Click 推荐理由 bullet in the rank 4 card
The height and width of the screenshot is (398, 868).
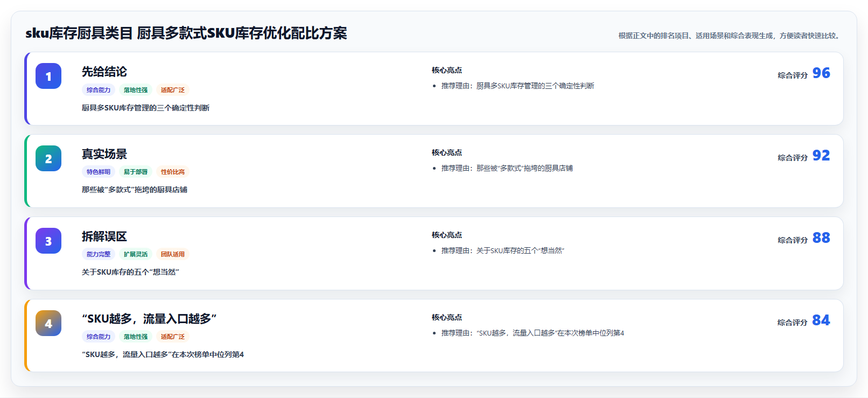533,333
